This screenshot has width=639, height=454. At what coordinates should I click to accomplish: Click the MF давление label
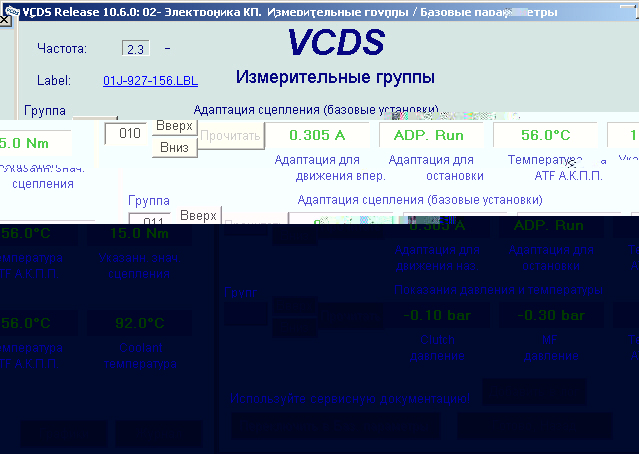(x=551, y=348)
